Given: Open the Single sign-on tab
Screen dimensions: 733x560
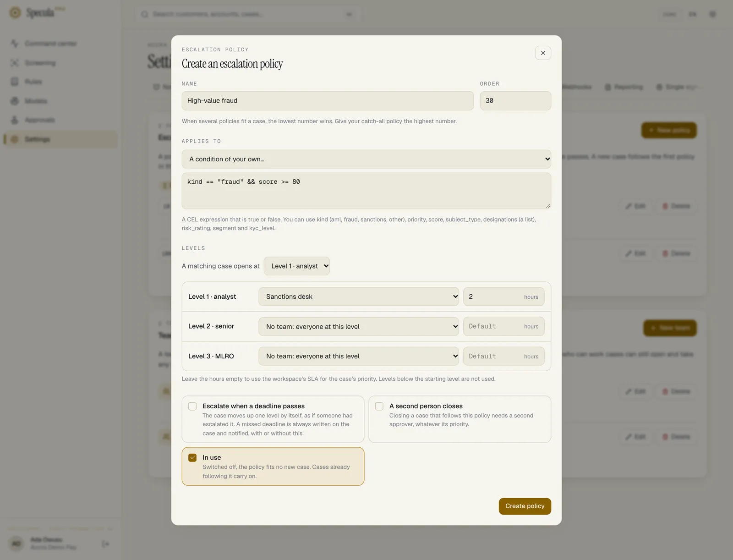Looking at the screenshot, I should (678, 87).
